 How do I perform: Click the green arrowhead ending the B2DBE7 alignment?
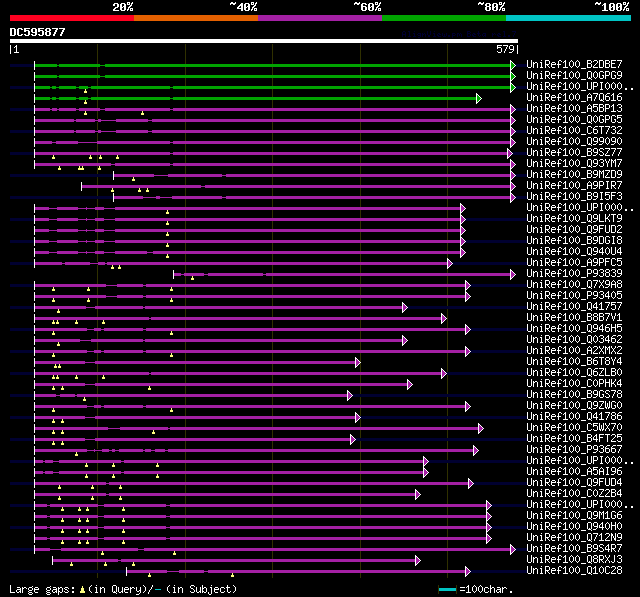pyautogui.click(x=513, y=65)
